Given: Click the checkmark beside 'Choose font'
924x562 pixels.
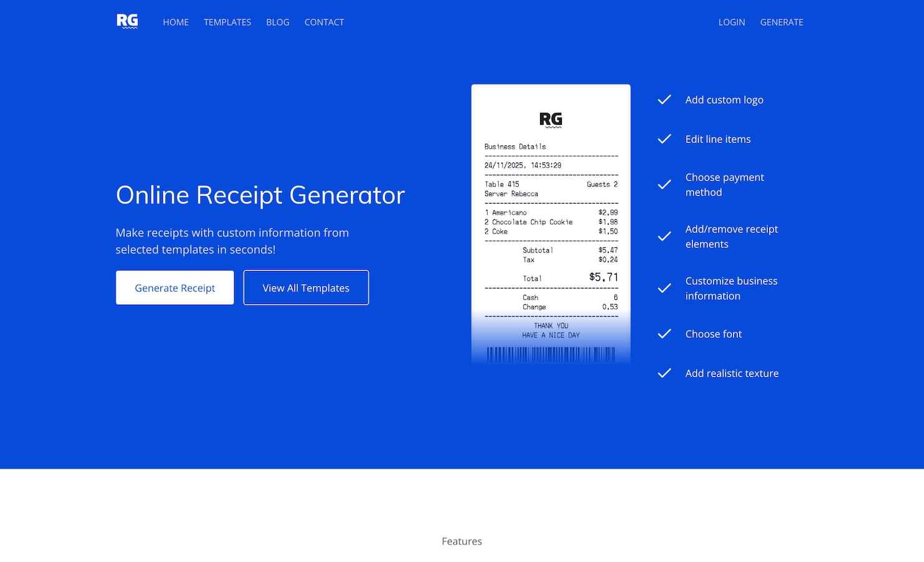Looking at the screenshot, I should (x=664, y=333).
